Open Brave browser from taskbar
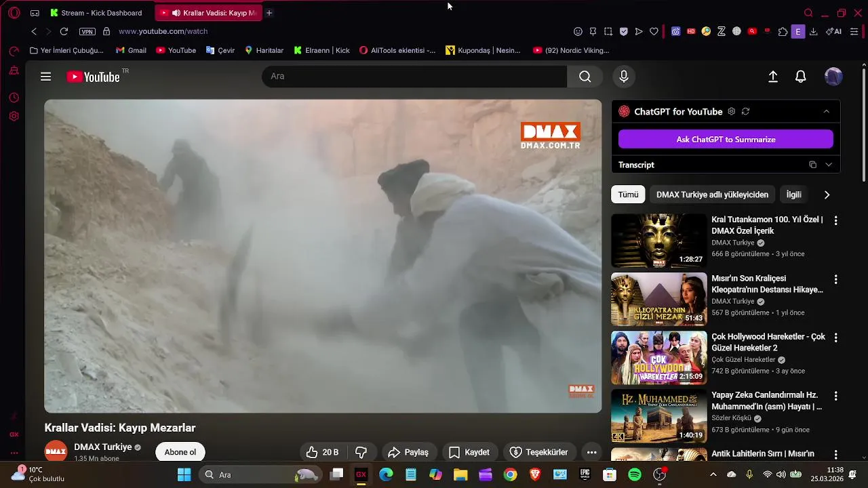The width and height of the screenshot is (868, 488). click(535, 474)
